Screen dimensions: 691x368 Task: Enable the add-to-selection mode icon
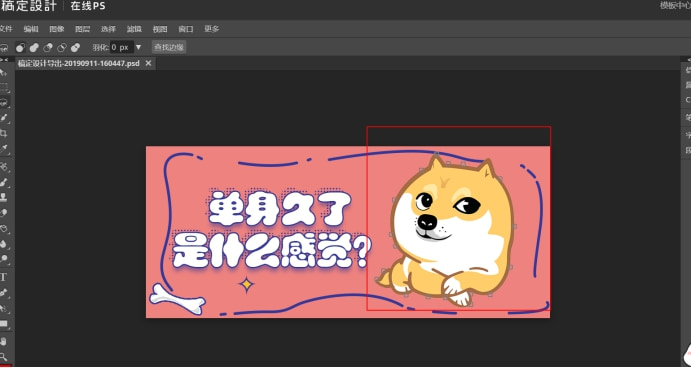point(34,47)
